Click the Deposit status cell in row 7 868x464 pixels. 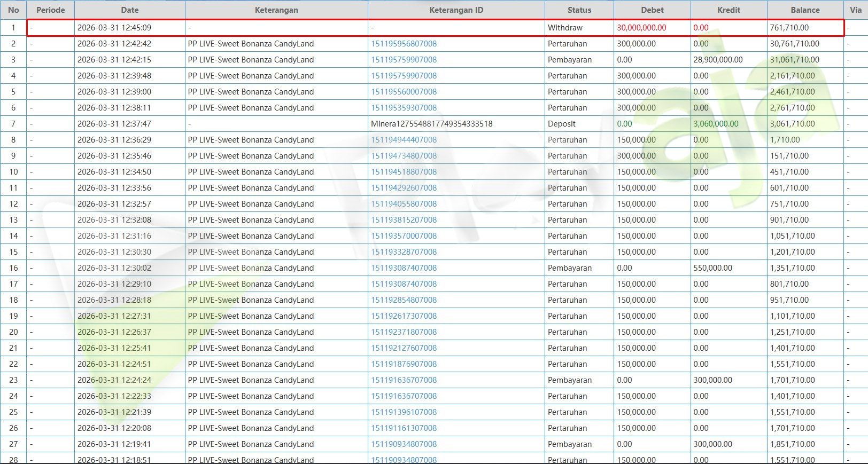coord(561,124)
